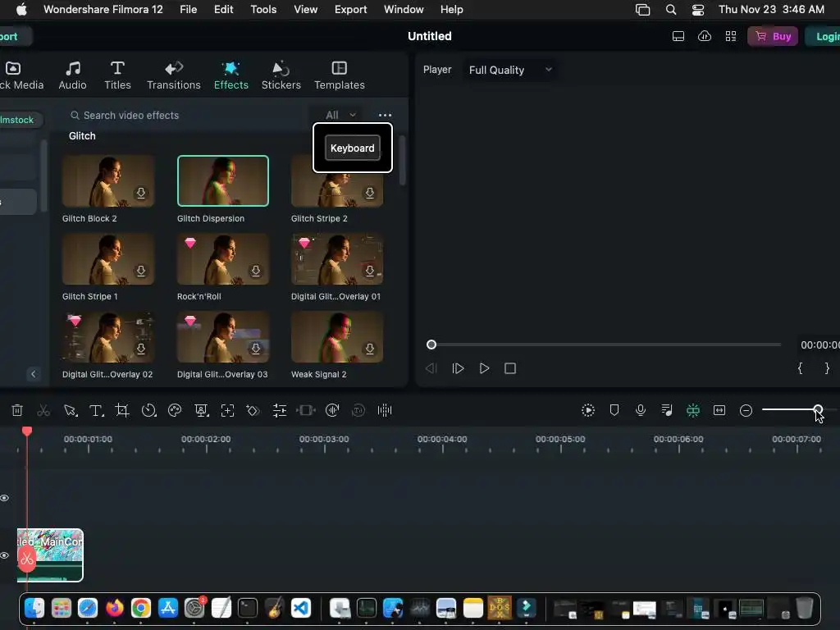Select the Glitch Dispersion effect thumbnail
This screenshot has width=840, height=630.
coord(223,181)
